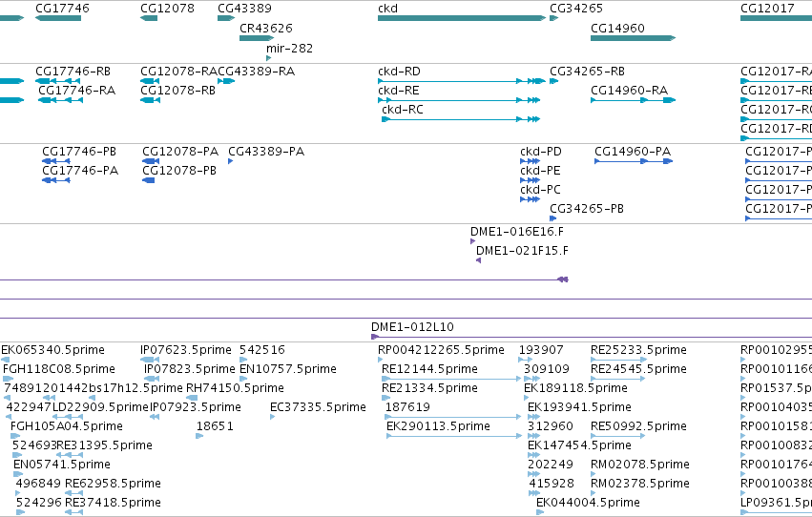Click EST IP07823.5prime label
This screenshot has height=517, width=812.
point(190,369)
